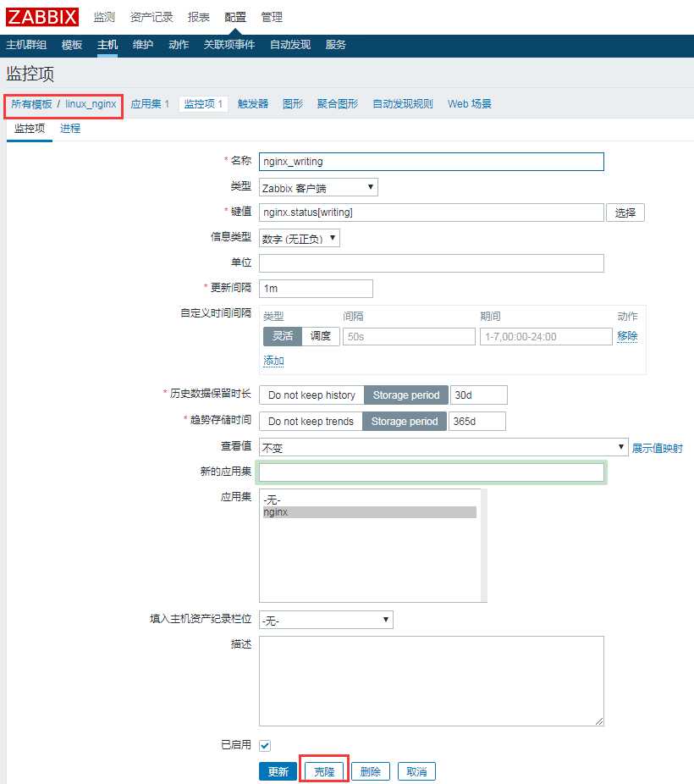The width and height of the screenshot is (694, 784).
Task: Click the 取消 button
Action: [x=416, y=771]
